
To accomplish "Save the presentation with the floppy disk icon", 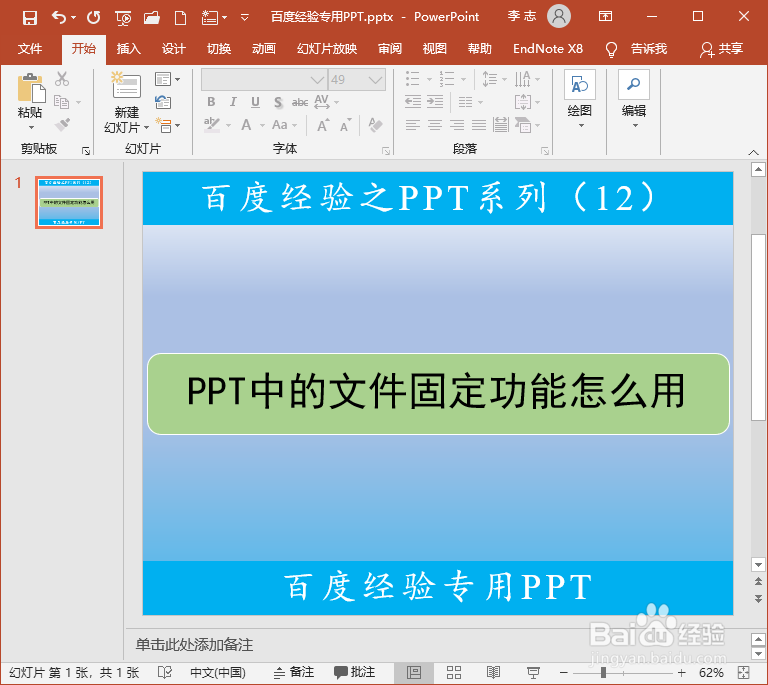I will point(30,18).
